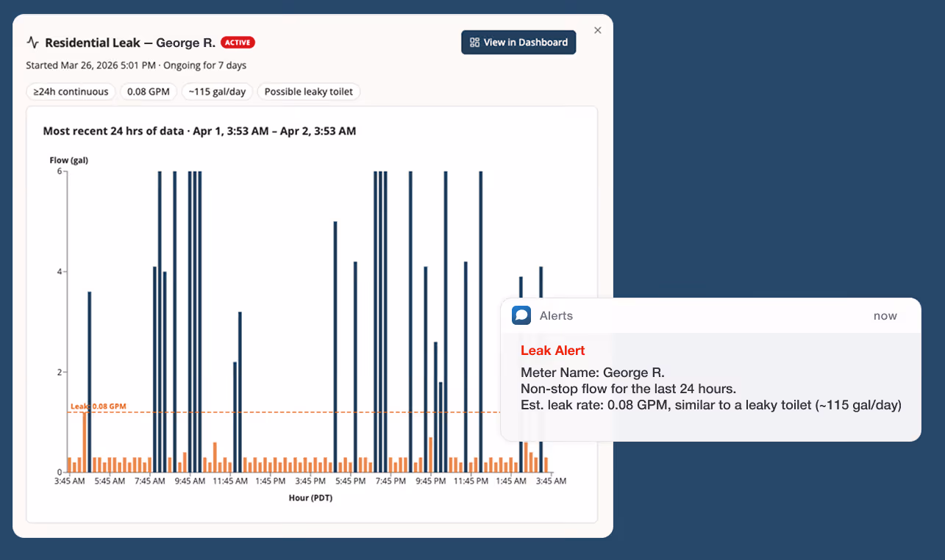
Task: Click the 'Most recent 24 hrs of data' heading
Action: tap(113, 131)
